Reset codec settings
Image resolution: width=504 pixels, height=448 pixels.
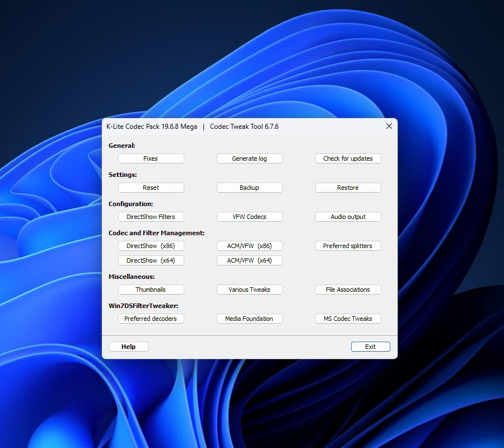tap(151, 188)
